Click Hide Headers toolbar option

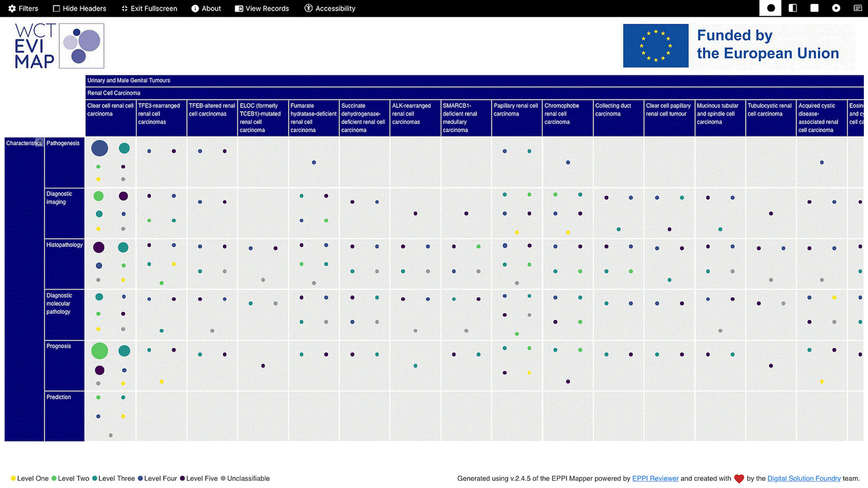click(80, 9)
